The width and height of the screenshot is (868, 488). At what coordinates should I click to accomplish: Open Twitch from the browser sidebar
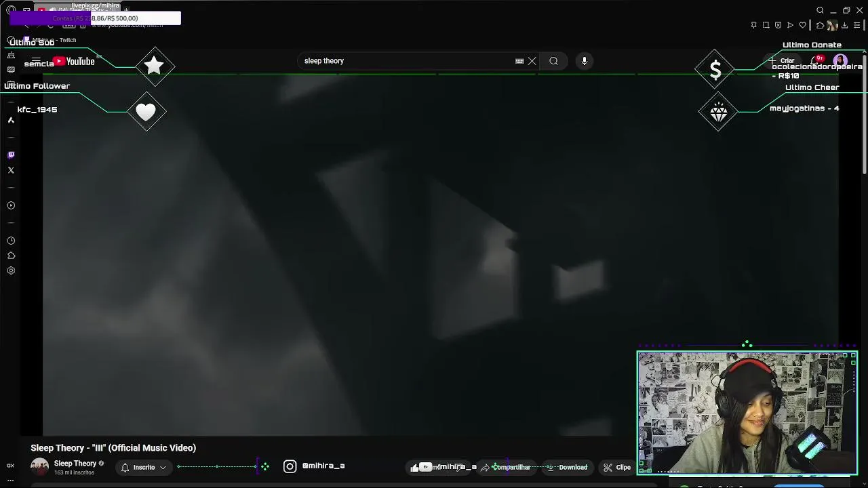pos(11,155)
